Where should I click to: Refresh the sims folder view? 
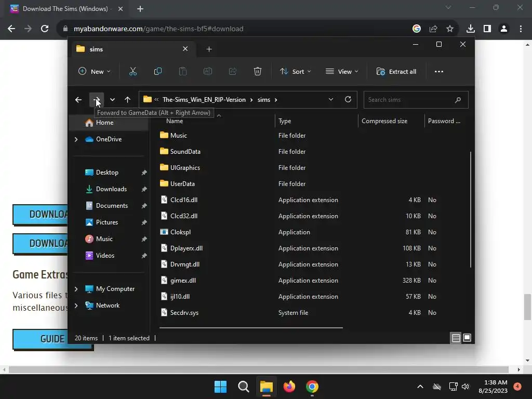click(x=348, y=99)
